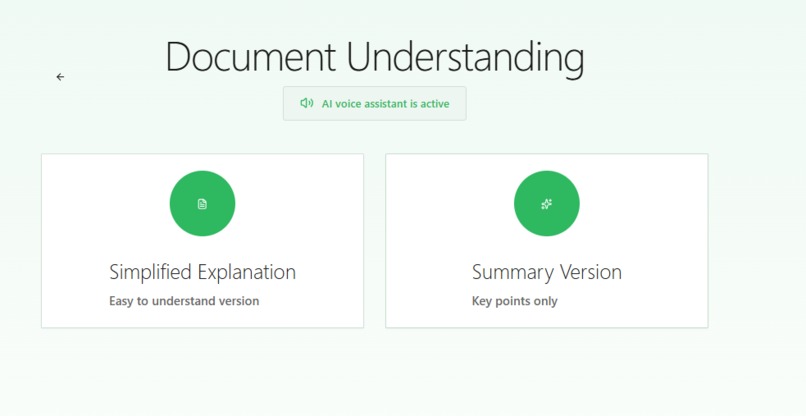Click the Easy to understand version subtitle
The height and width of the screenshot is (416, 806).
pyautogui.click(x=184, y=301)
